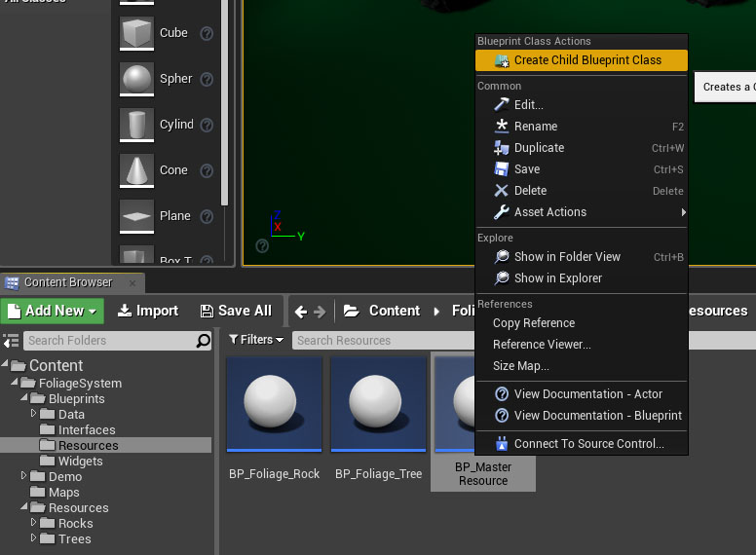Open the Filters dropdown

coord(256,340)
